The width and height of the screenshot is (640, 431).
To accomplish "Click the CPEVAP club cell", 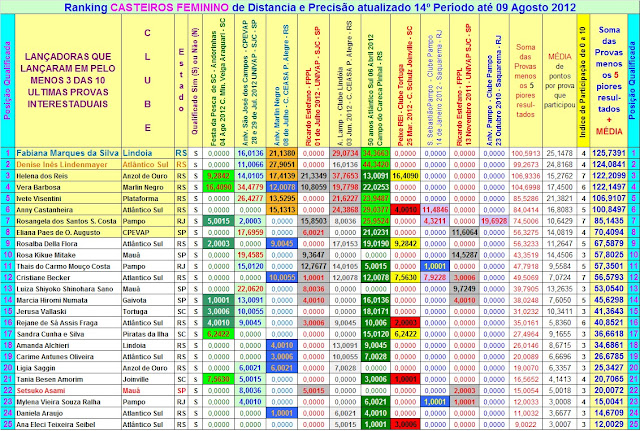I will [148, 232].
